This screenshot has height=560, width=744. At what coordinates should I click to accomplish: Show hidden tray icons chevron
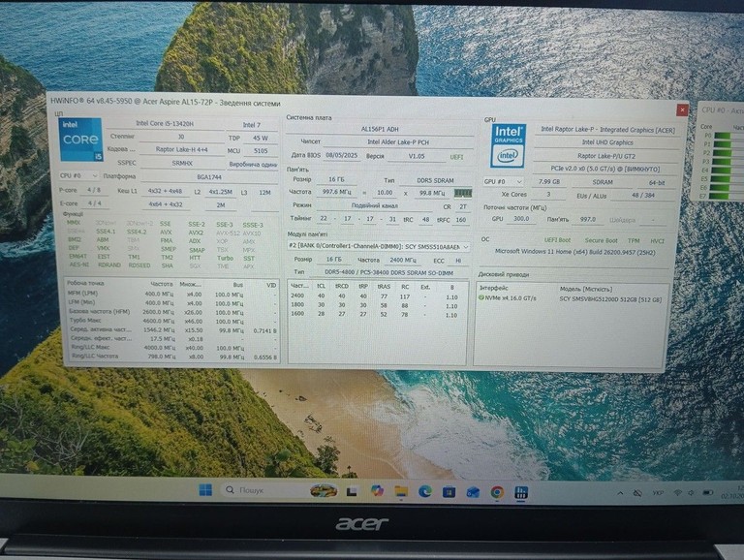coord(620,493)
